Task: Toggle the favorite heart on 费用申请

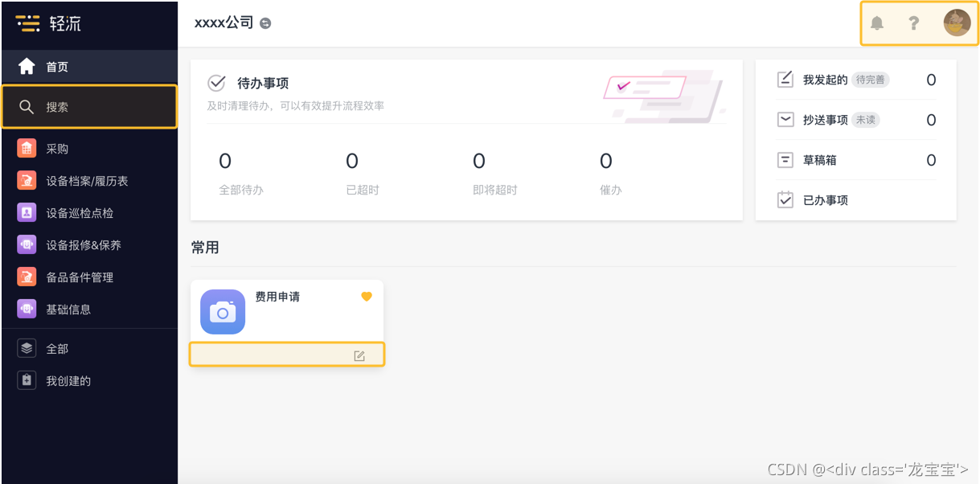Action: pos(367,297)
